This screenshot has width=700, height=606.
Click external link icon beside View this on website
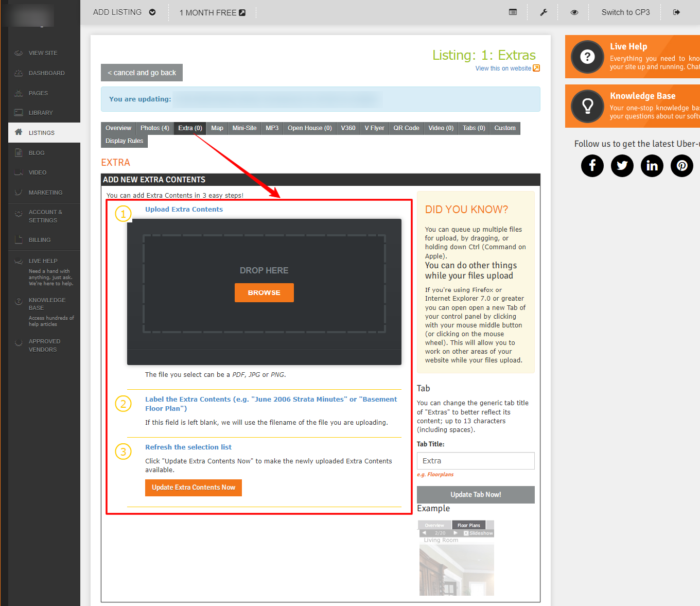(536, 68)
